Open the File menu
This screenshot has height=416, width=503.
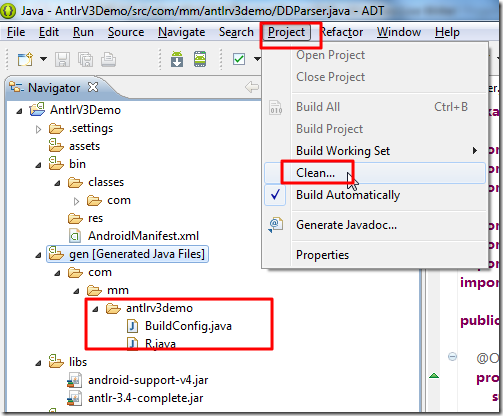point(16,32)
